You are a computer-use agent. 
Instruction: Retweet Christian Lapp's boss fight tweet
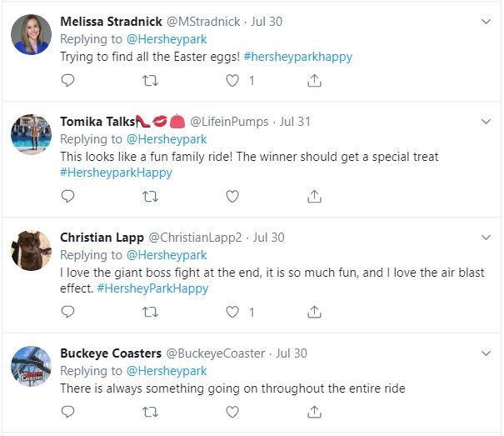150,313
